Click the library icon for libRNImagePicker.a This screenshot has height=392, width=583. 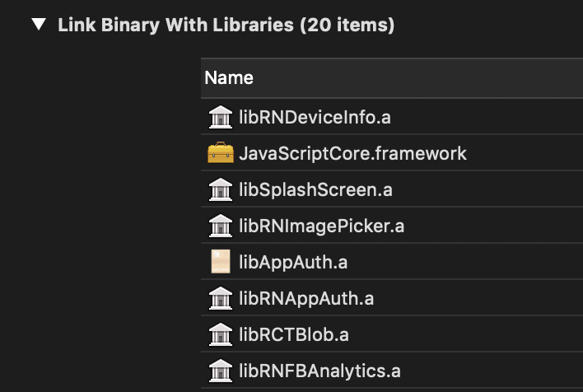point(221,226)
